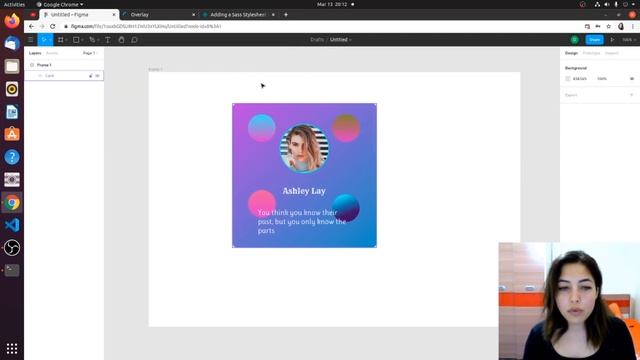Switch to the Design tab

click(571, 53)
